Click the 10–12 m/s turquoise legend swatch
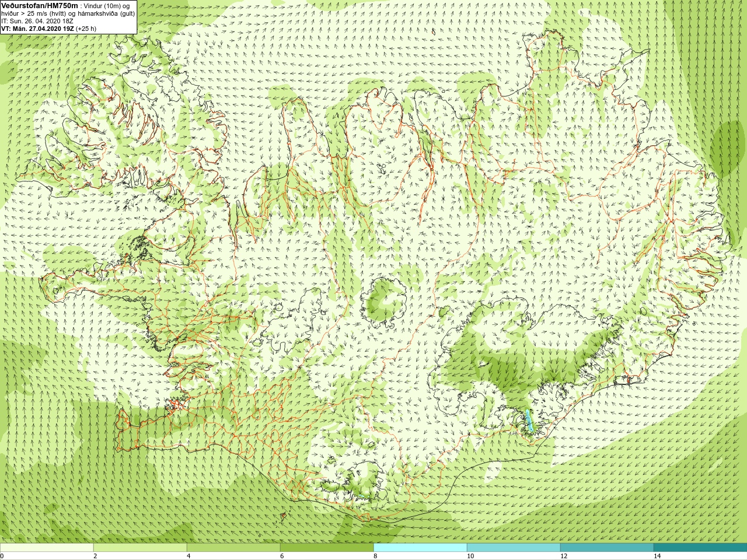This screenshot has width=747, height=560. click(x=514, y=548)
